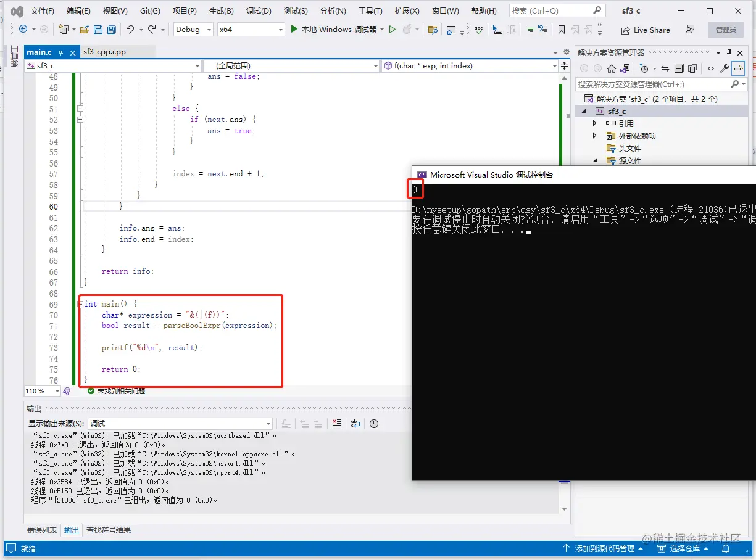Screen dimensions: 756x560
Task: Click the Solution Explorer search field
Action: pos(661,84)
